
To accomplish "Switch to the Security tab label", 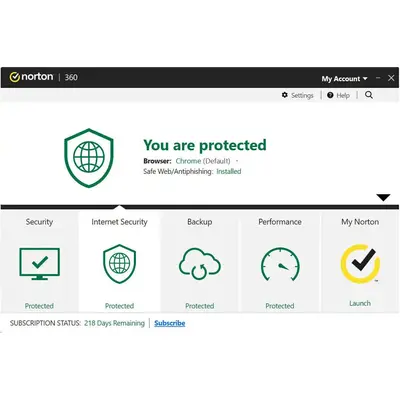I will pyautogui.click(x=39, y=222).
